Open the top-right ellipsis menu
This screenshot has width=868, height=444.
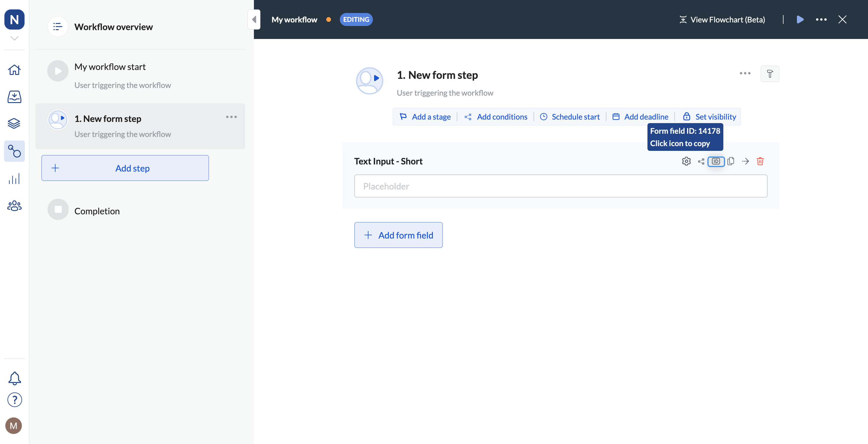pos(821,19)
